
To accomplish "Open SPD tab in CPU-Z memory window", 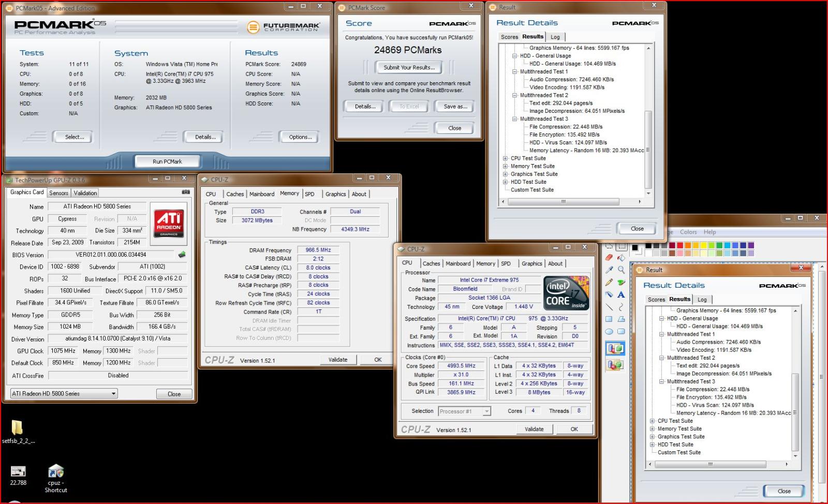I will [x=309, y=194].
